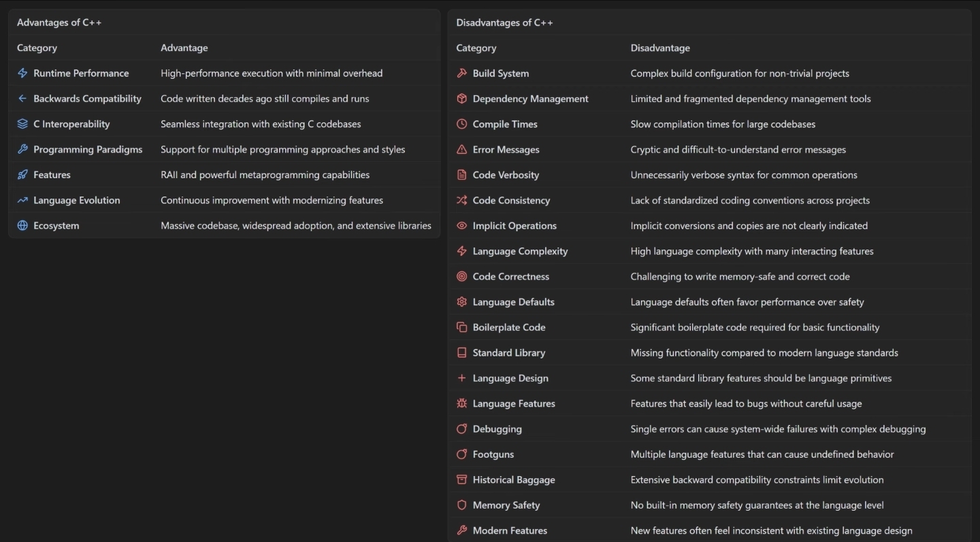980x542 pixels.
Task: Click 'Cryptic and difficult-to-understand error messages' text
Action: 738,150
